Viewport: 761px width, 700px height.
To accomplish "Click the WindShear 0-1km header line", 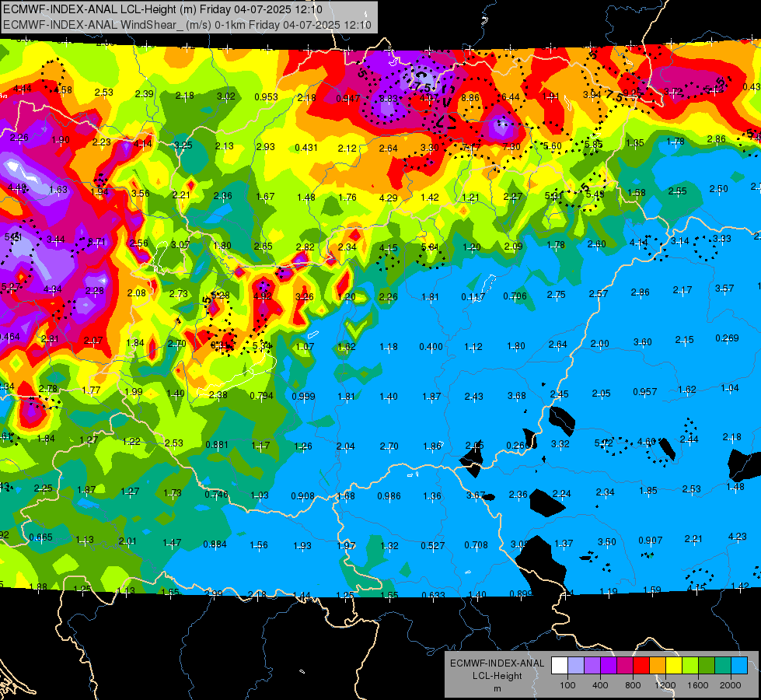I will [x=187, y=25].
